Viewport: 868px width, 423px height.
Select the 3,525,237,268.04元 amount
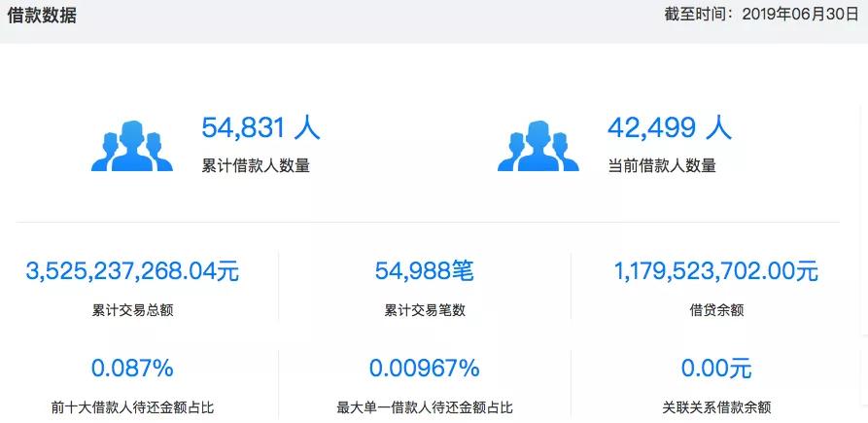132,272
